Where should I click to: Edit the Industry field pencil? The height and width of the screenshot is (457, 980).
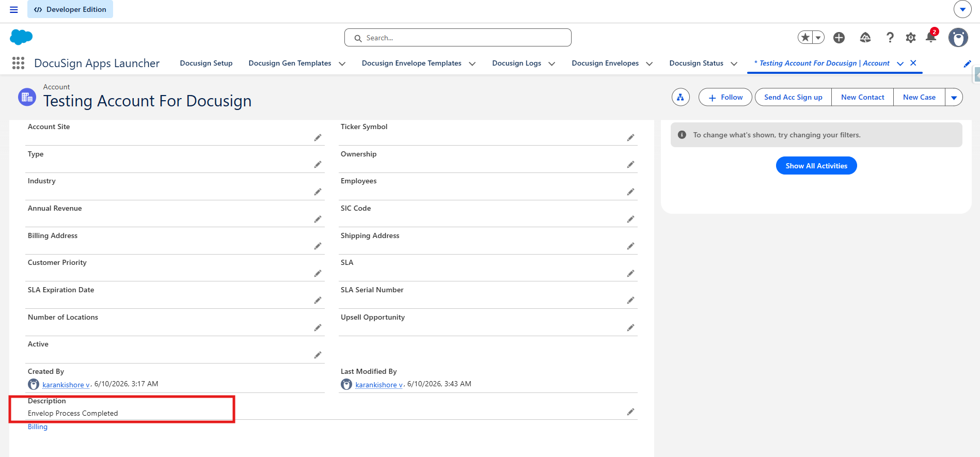point(318,192)
